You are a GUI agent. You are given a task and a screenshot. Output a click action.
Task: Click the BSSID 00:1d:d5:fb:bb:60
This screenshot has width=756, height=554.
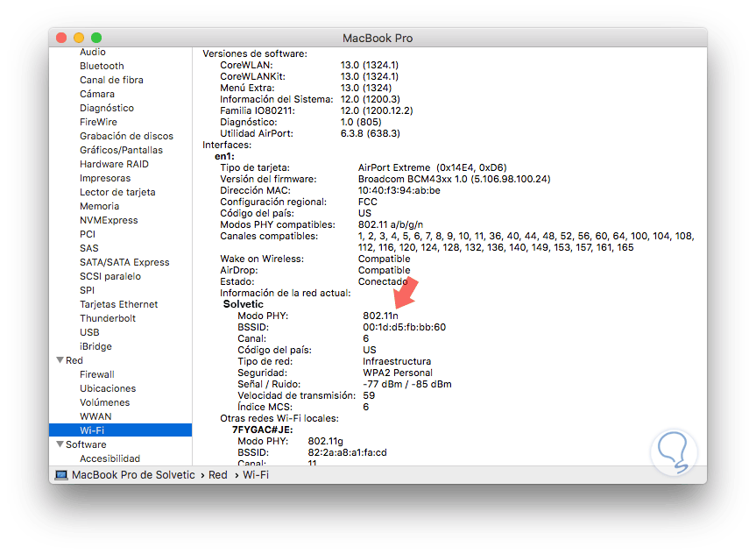pyautogui.click(x=404, y=327)
